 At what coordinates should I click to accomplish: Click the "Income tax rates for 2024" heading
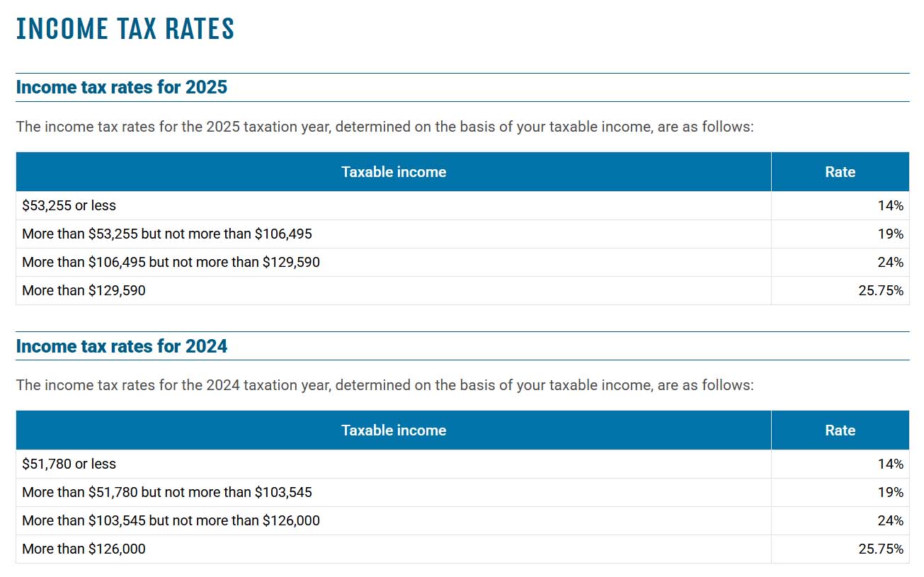pos(121,345)
